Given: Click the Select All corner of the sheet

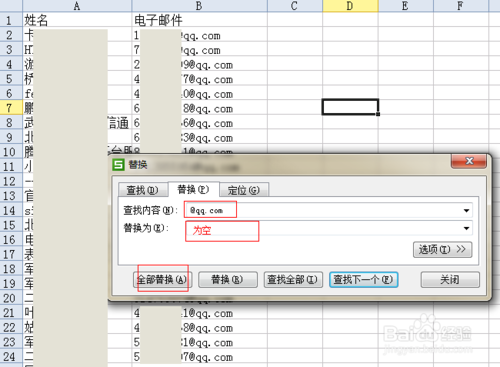Looking at the screenshot, I should 11,6.
